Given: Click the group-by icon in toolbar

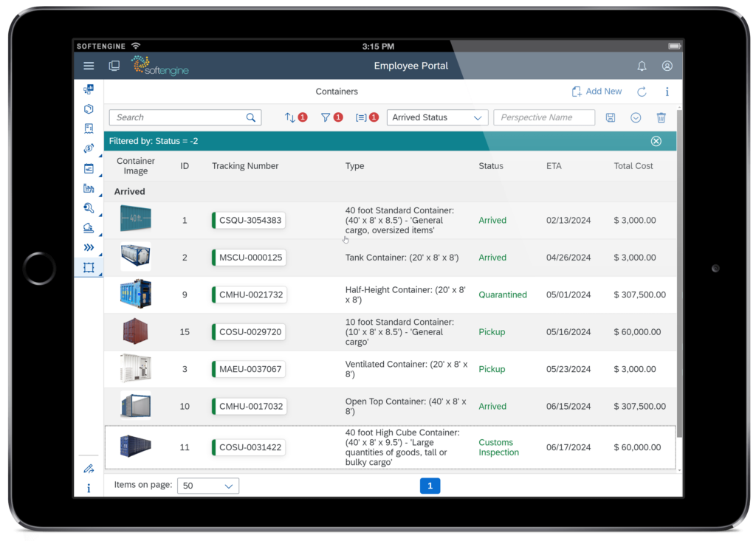Looking at the screenshot, I should 361,117.
